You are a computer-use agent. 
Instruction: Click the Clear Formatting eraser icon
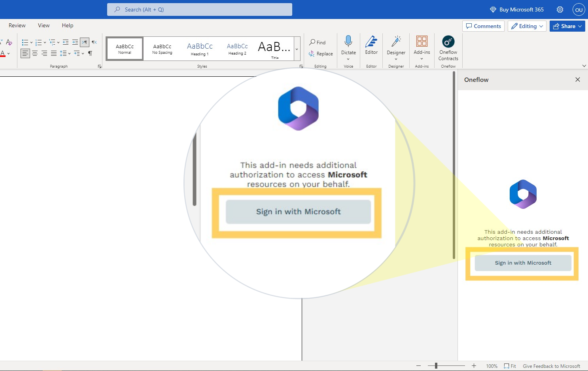click(9, 42)
